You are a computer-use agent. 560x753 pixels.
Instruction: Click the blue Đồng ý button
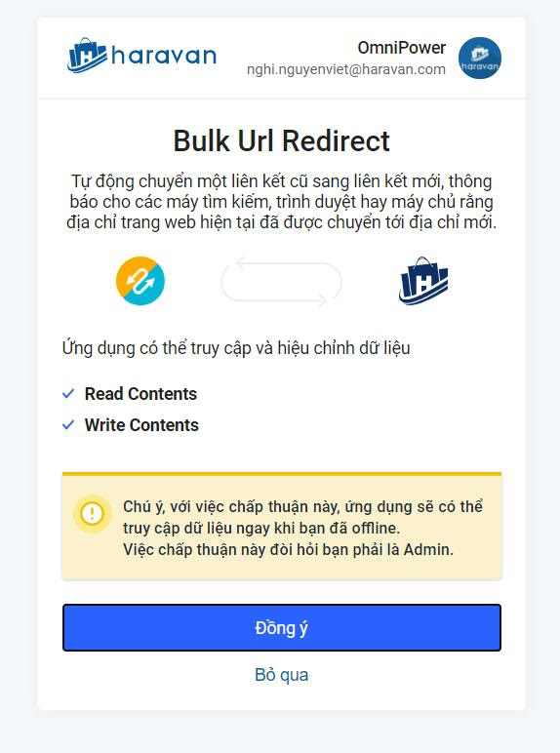pyautogui.click(x=282, y=627)
